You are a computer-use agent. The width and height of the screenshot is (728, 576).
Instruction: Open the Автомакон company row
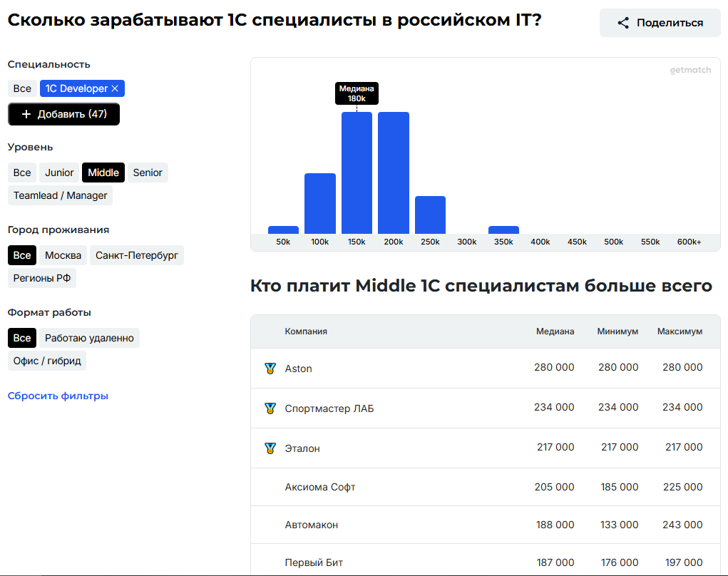tap(486, 525)
